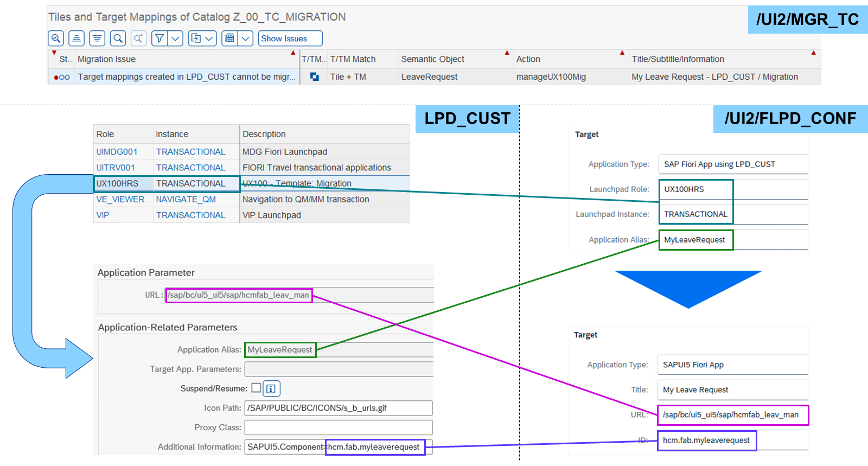Open the 'SAPUI5 Fiori App' application type field

[733, 365]
